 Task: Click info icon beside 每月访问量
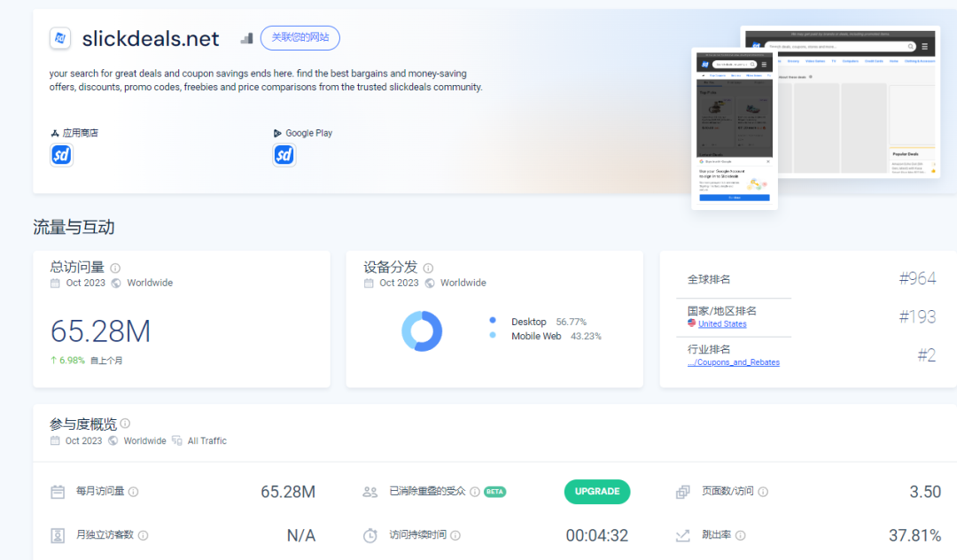(134, 492)
